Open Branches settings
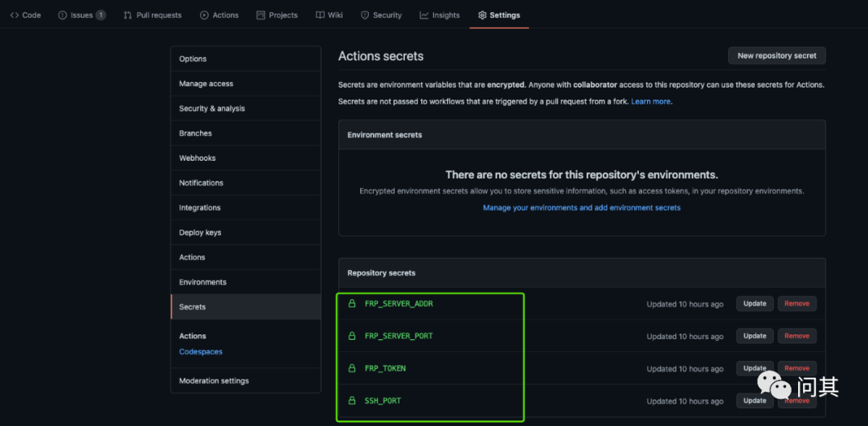Screen dimensions: 868x426 point(246,133)
